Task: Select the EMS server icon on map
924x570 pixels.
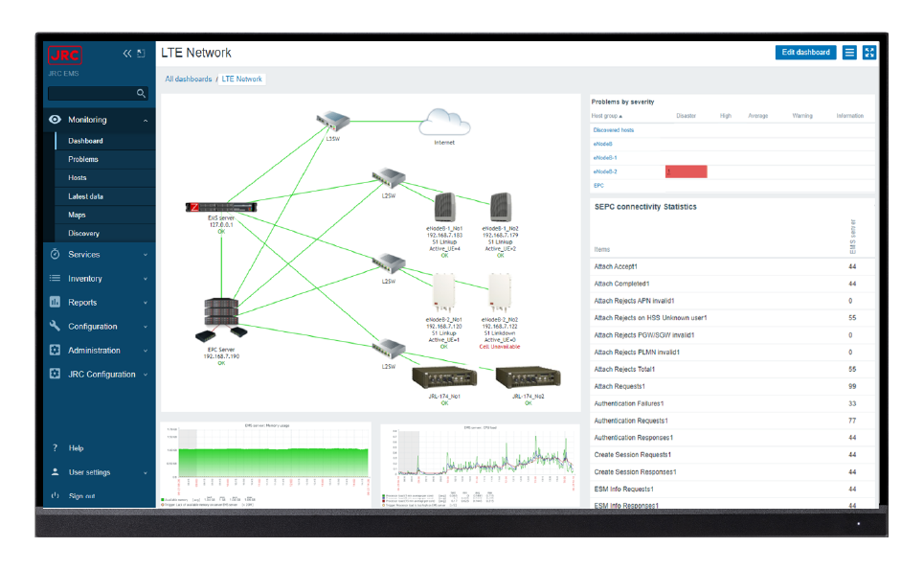Action: click(221, 207)
